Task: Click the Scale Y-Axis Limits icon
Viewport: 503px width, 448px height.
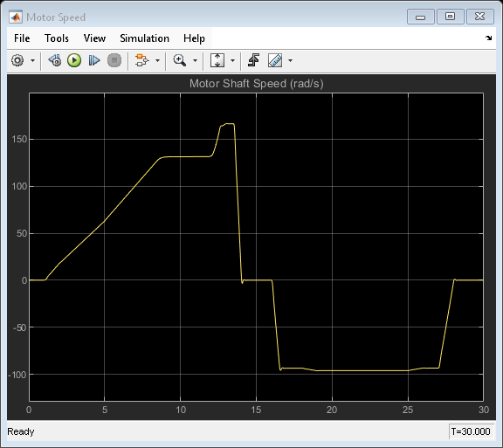Action: point(217,60)
